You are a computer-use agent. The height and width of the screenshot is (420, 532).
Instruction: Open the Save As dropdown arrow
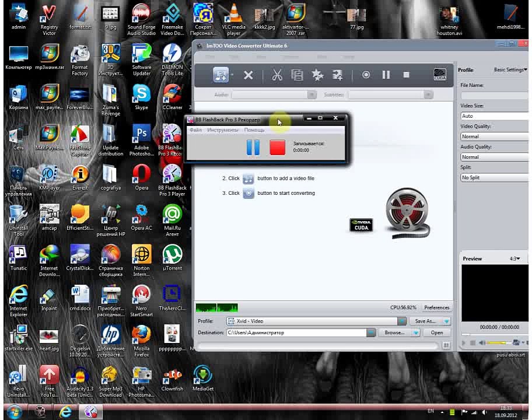446,321
